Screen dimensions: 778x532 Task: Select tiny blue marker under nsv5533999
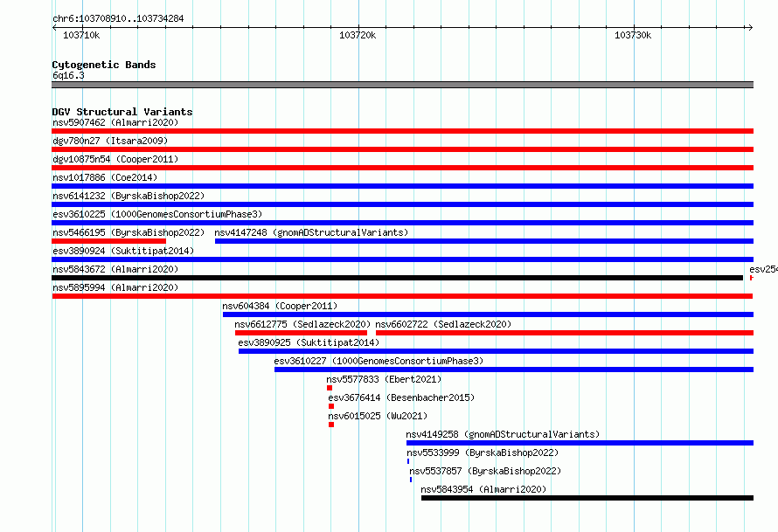point(408,461)
